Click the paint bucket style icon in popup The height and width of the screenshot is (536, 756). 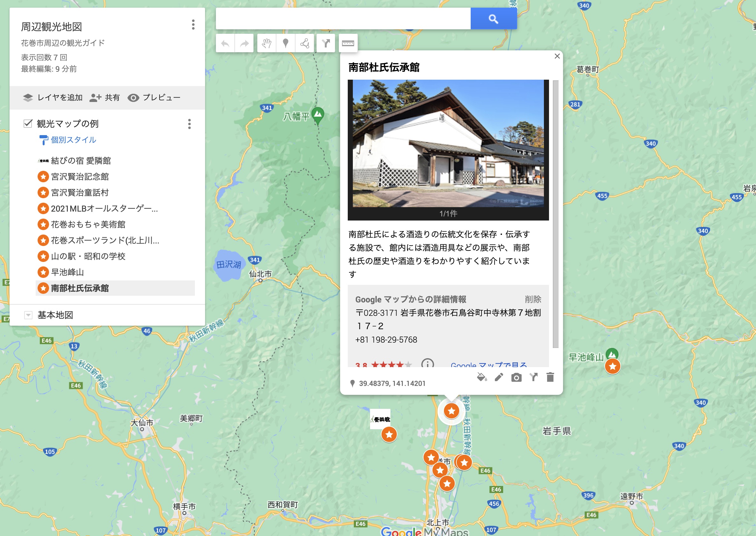coord(482,377)
